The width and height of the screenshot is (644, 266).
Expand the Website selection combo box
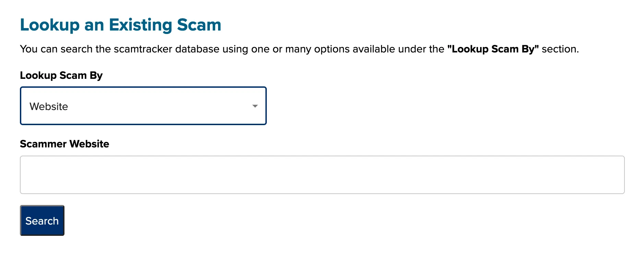coord(143,106)
